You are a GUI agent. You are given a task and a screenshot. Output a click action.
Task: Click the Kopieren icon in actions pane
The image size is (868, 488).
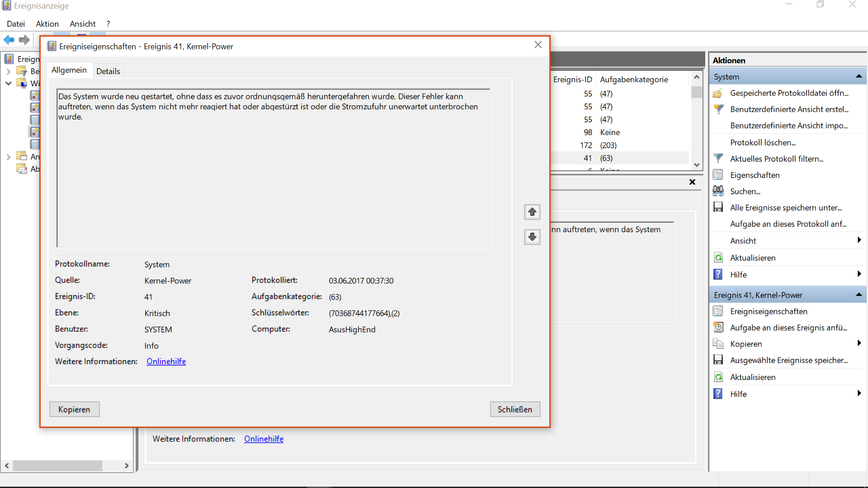pos(718,344)
